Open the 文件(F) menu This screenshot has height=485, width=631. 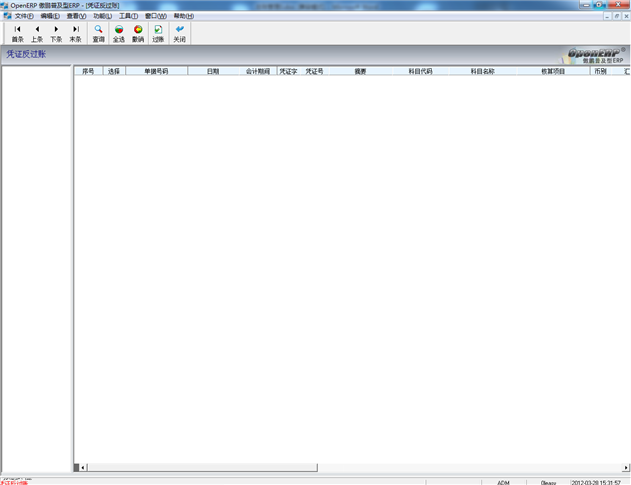tap(24, 16)
